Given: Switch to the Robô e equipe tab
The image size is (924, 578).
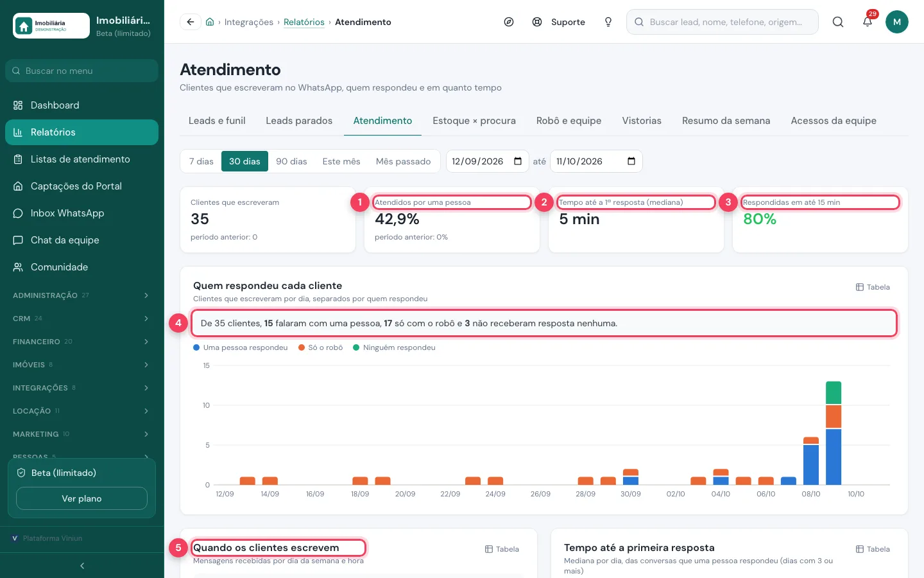Looking at the screenshot, I should (569, 121).
